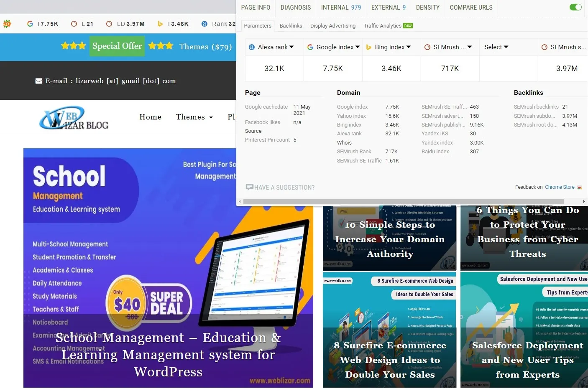This screenshot has width=588, height=391.
Task: Click the Bing index icon in SEO bar
Action: [160, 24]
